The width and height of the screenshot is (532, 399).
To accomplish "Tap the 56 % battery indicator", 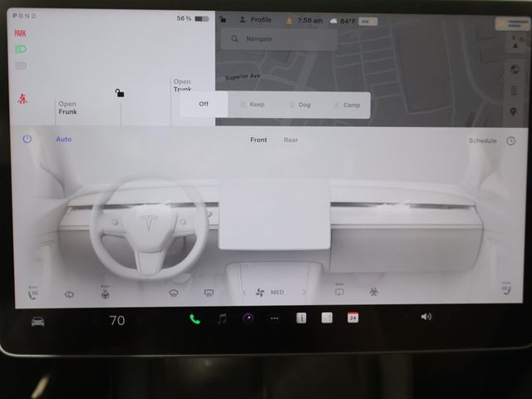I will [193, 18].
